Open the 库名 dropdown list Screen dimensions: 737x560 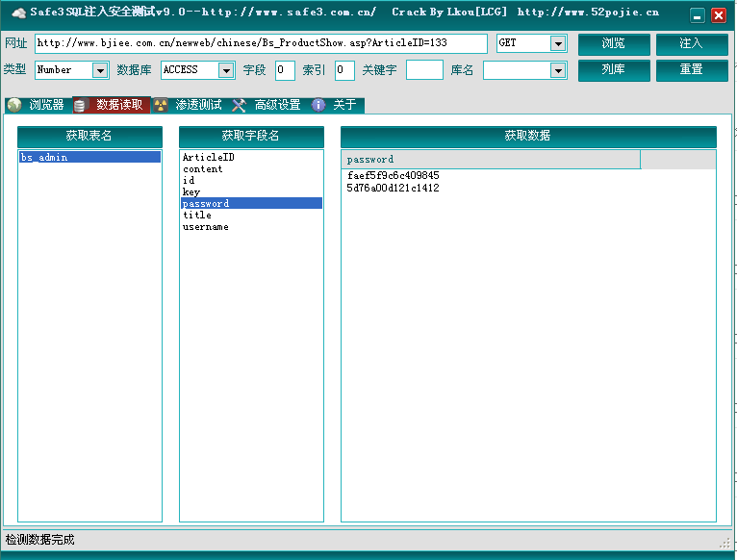click(x=558, y=70)
